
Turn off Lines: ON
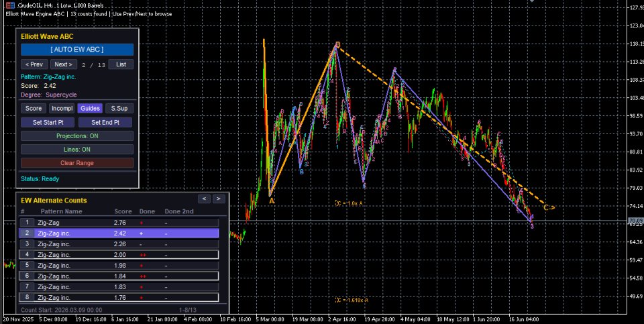coord(77,150)
